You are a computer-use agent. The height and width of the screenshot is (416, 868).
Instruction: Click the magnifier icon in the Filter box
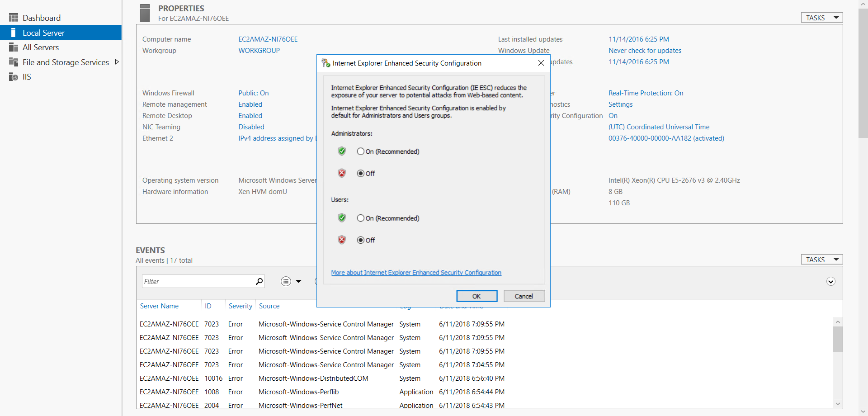259,281
